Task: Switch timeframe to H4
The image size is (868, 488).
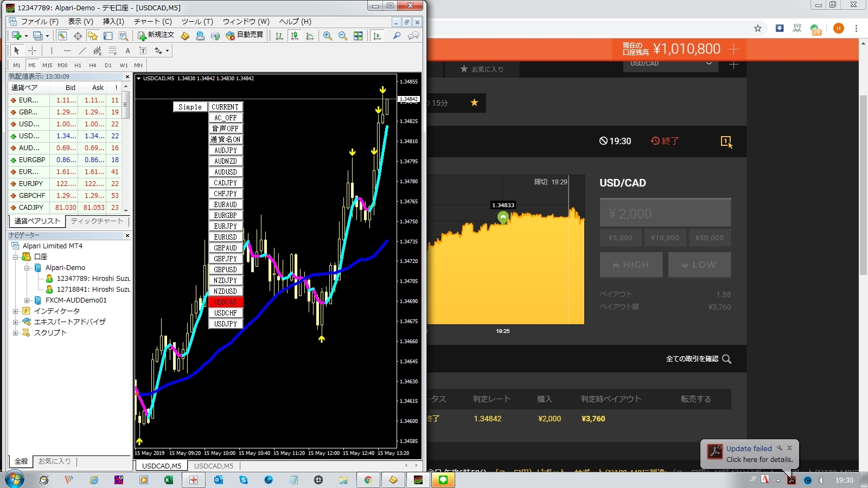Action: click(x=93, y=65)
